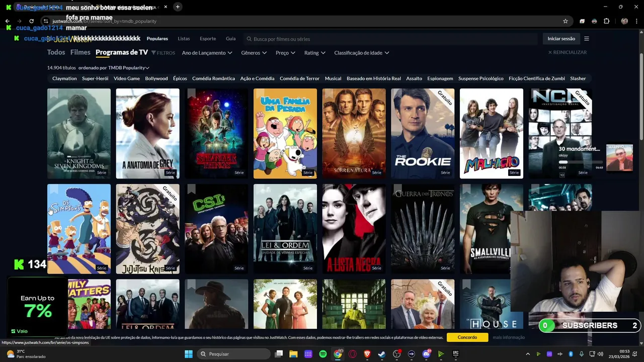
Task: Expand the Ano de Lançamento filter
Action: tap(207, 53)
